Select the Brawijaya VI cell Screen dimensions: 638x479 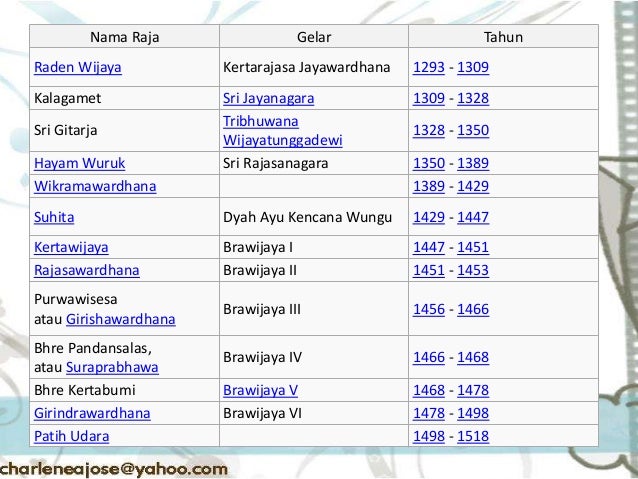pyautogui.click(x=314, y=413)
